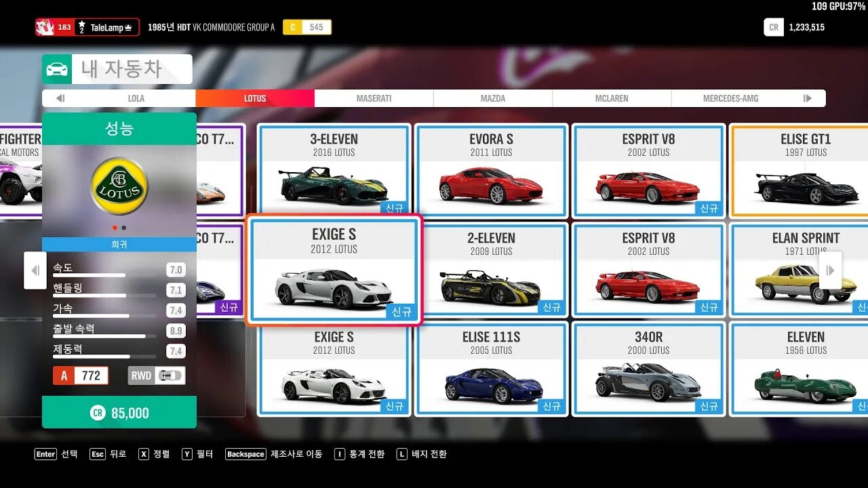Image resolution: width=868 pixels, height=488 pixels.
Task: Click the Esc key prompt for 뒤로
Action: [x=98, y=454]
